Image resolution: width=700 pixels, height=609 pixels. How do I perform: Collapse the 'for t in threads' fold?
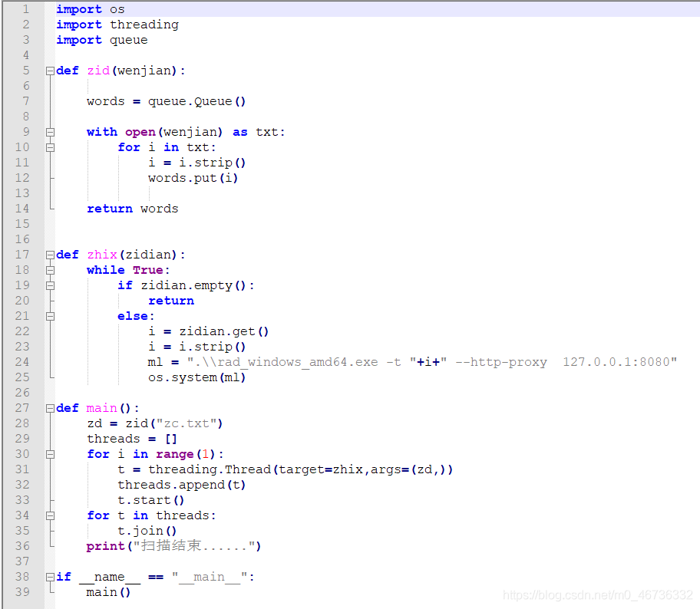click(x=50, y=515)
